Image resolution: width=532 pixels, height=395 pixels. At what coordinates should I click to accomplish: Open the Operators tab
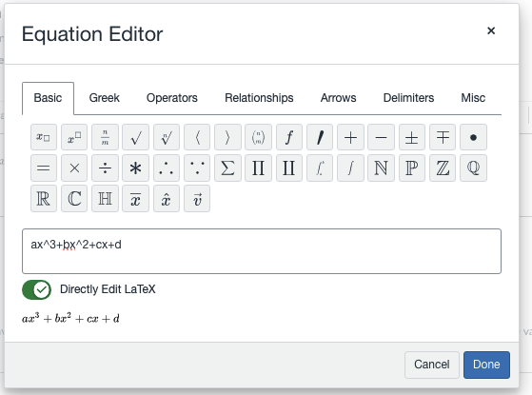[x=171, y=98]
